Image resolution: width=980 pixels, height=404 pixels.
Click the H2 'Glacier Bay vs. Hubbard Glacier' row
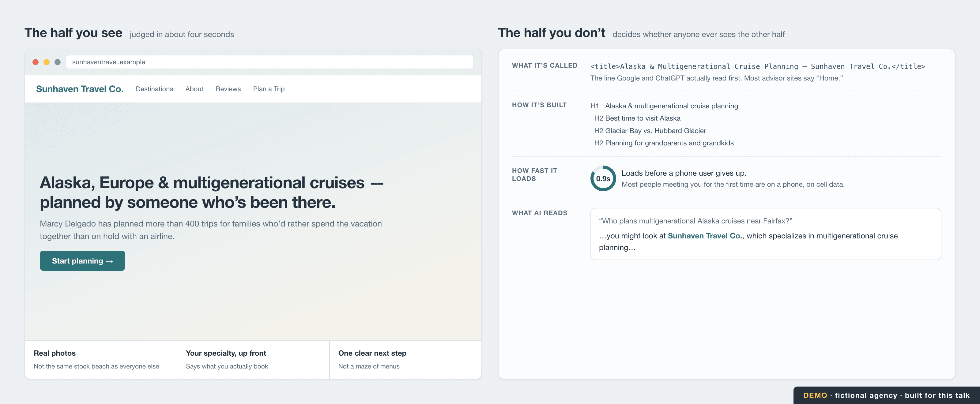coord(650,131)
